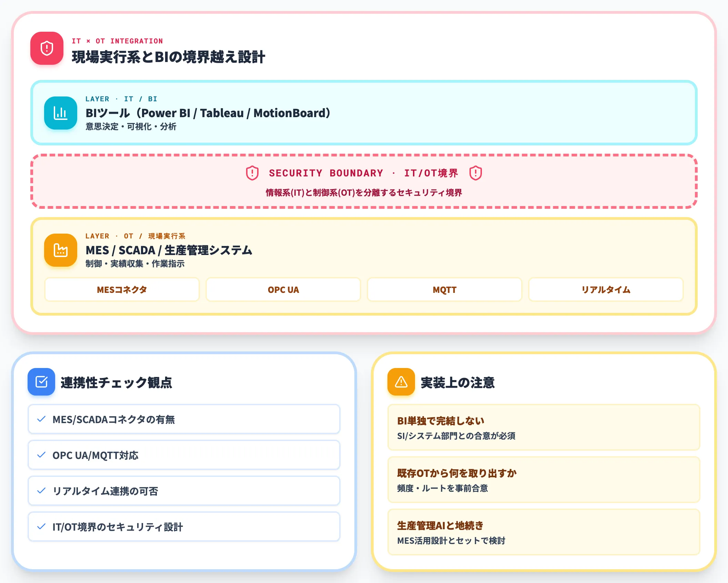Click the shield icon right of IT/OT境界

(x=476, y=173)
